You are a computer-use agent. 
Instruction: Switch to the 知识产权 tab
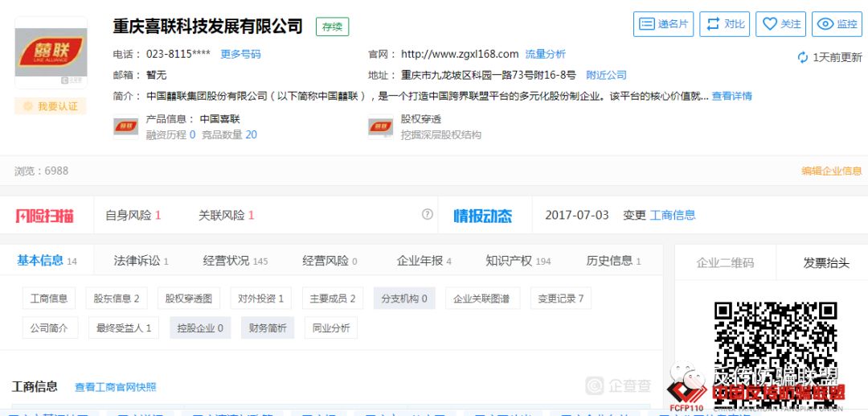point(518,261)
